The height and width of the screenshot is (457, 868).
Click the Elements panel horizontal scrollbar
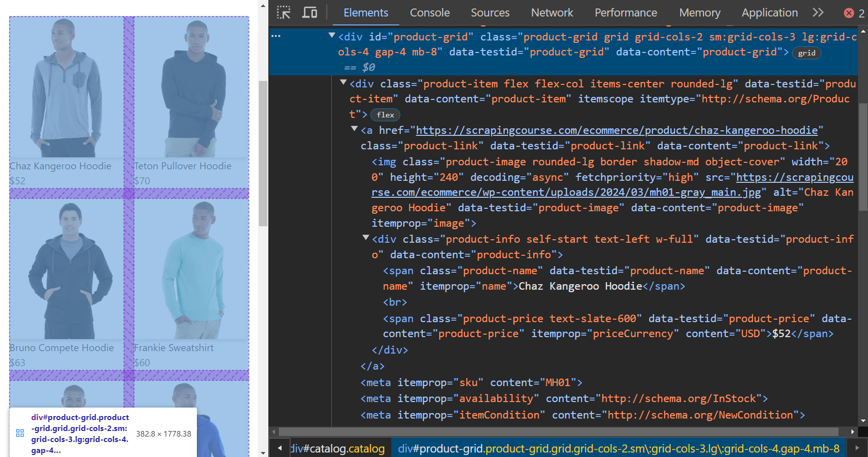558,432
